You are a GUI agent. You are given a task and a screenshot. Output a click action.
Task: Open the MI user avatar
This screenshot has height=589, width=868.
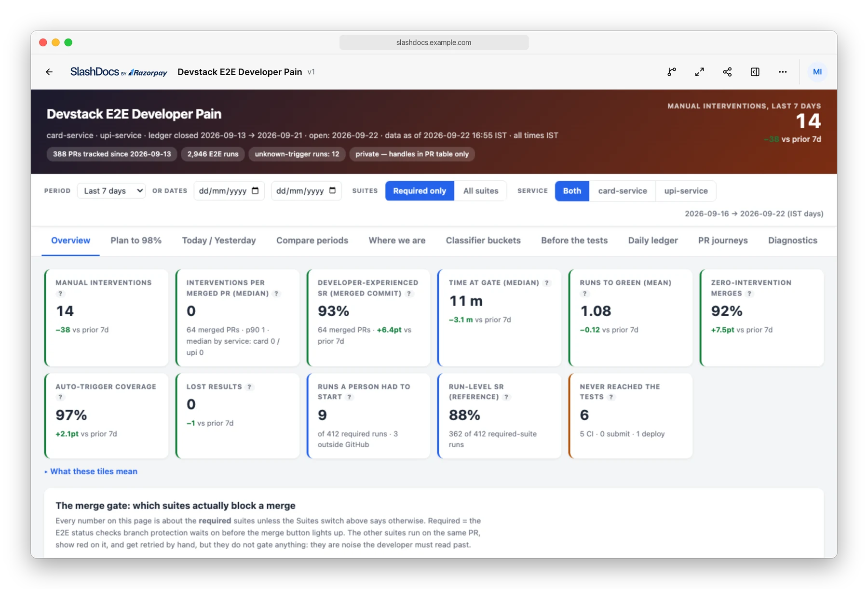pos(817,72)
